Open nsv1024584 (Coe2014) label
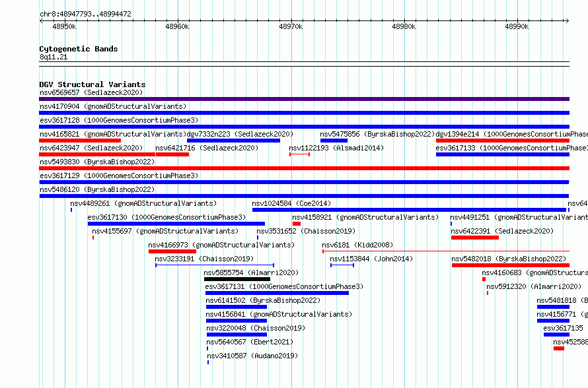 pos(291,203)
